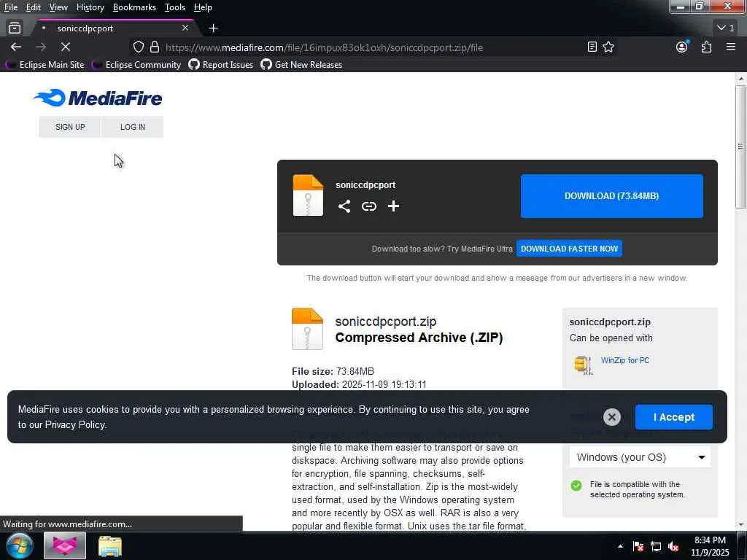Open the hamburger application menu
This screenshot has width=747, height=560.
click(x=731, y=47)
